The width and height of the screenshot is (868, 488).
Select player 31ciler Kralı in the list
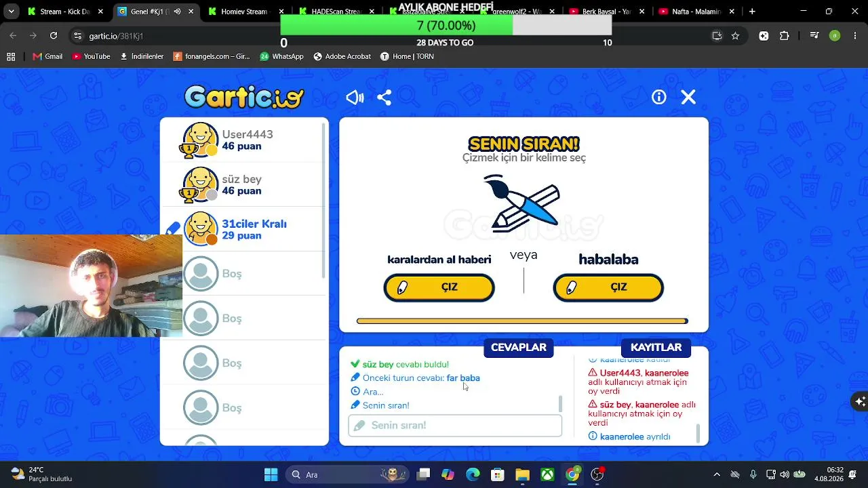(244, 229)
